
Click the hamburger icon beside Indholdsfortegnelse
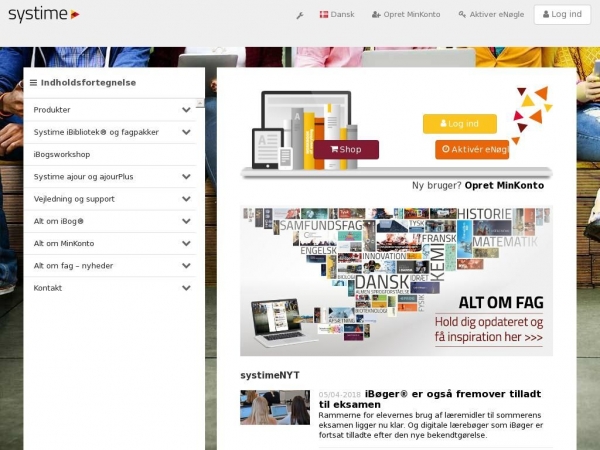pyautogui.click(x=33, y=83)
